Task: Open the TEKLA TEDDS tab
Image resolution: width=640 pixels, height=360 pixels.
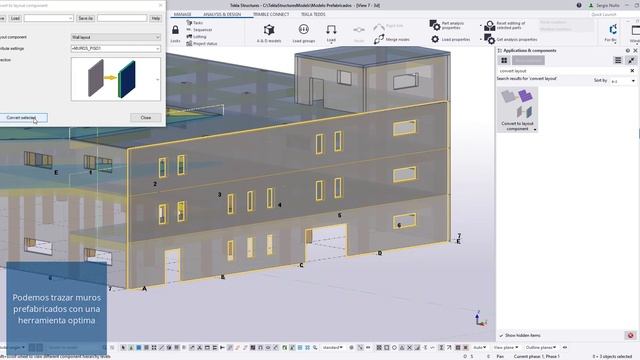Action: [x=313, y=14]
